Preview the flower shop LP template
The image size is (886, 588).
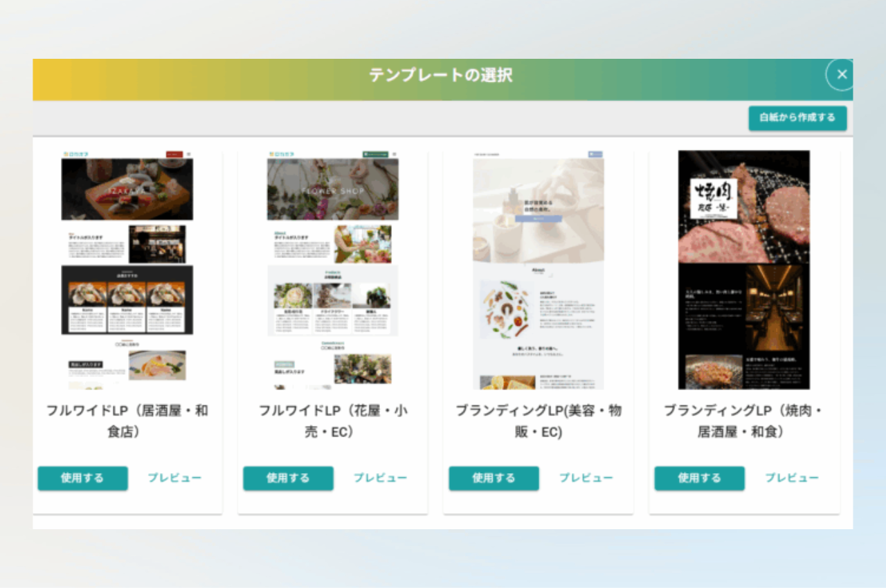click(x=380, y=478)
